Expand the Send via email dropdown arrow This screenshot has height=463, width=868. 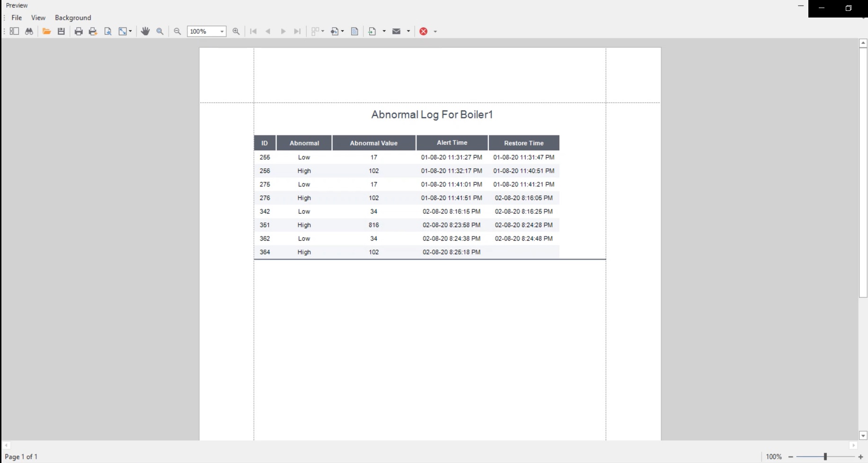point(408,31)
